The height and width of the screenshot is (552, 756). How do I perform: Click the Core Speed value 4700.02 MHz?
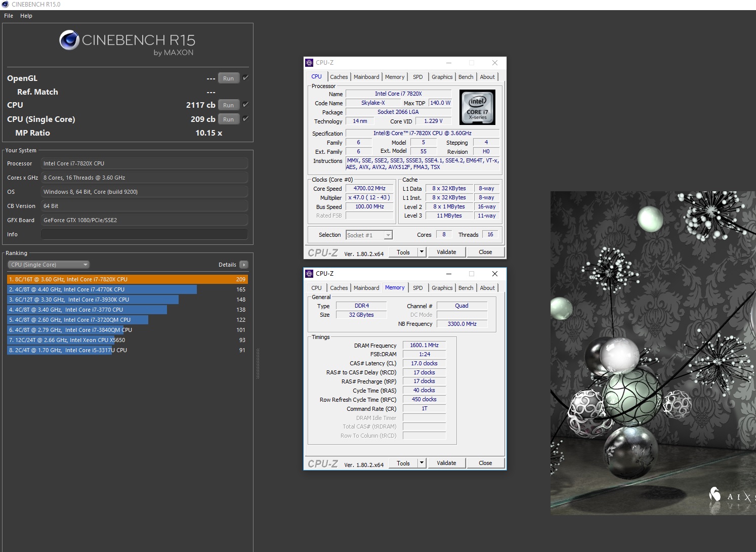(x=369, y=188)
